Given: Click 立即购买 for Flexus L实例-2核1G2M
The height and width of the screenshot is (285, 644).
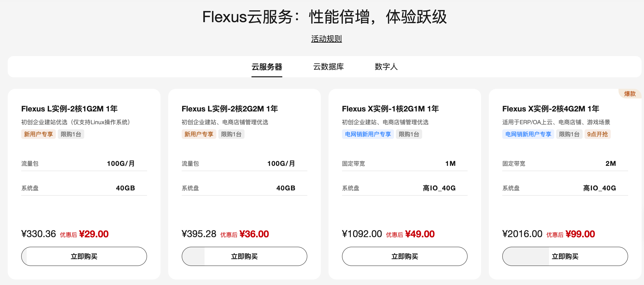Looking at the screenshot, I should 84,256.
